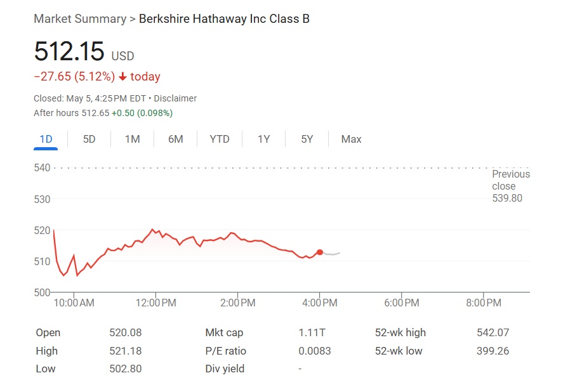Switch chart to the 1Y range

coord(263,139)
